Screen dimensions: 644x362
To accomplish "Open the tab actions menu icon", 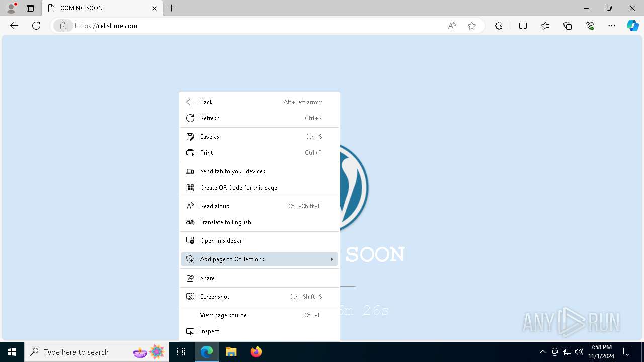I will tap(30, 8).
